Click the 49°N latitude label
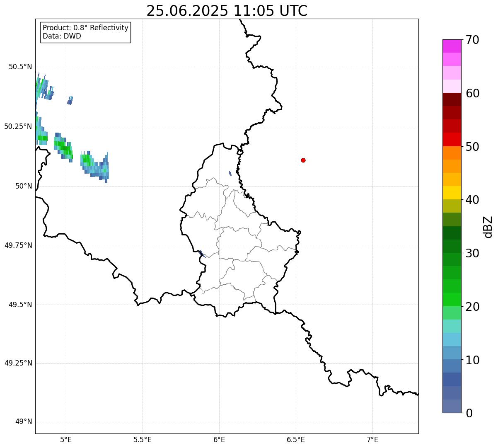498x448 pixels. pos(24,422)
